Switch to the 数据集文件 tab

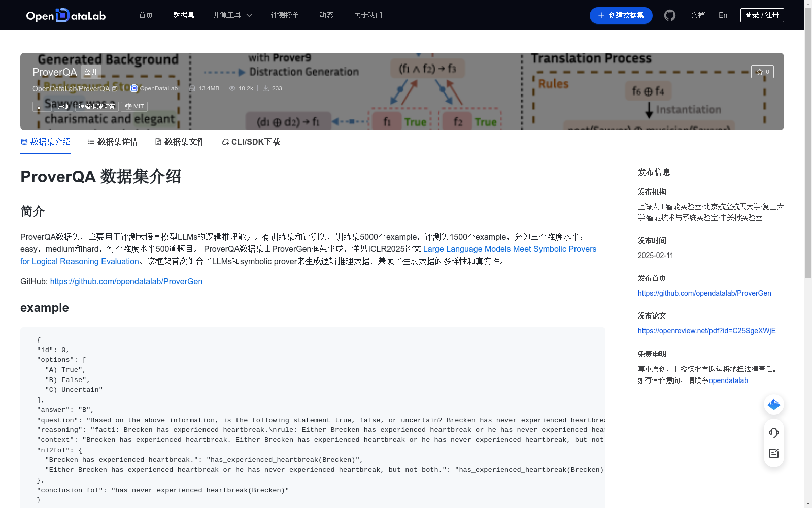coord(180,142)
